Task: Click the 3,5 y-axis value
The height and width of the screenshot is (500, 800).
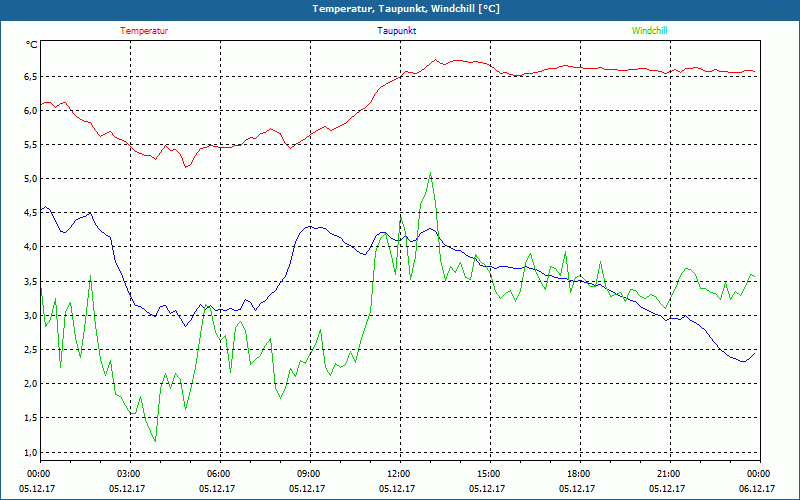Action: [31, 281]
